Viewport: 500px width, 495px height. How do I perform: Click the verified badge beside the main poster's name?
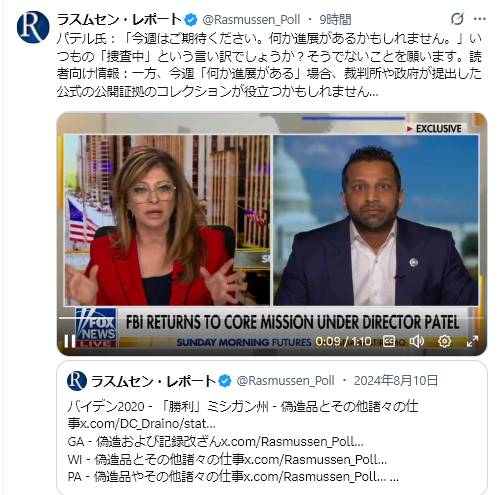tap(191, 20)
